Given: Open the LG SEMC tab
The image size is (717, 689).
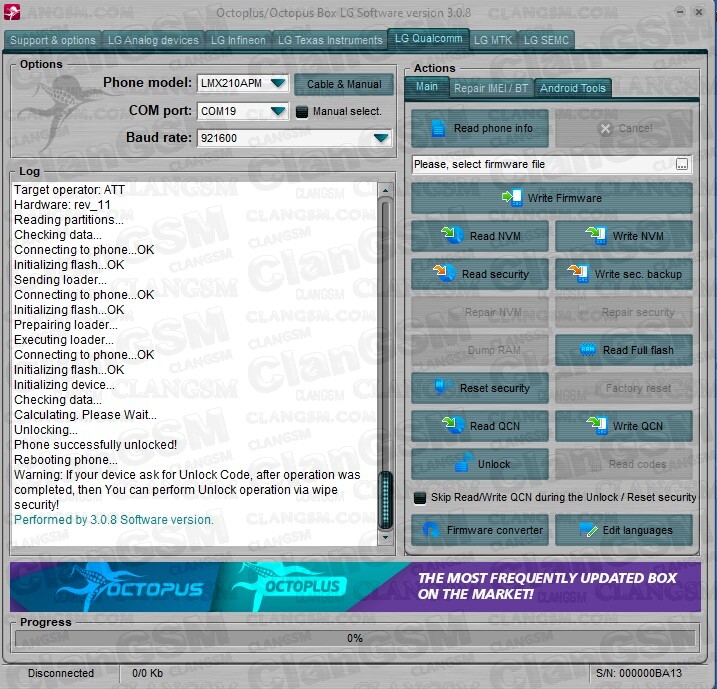Looking at the screenshot, I should pos(546,40).
